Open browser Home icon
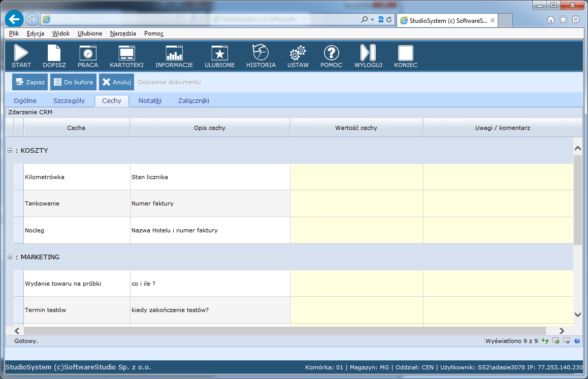588x379 pixels. coord(550,20)
